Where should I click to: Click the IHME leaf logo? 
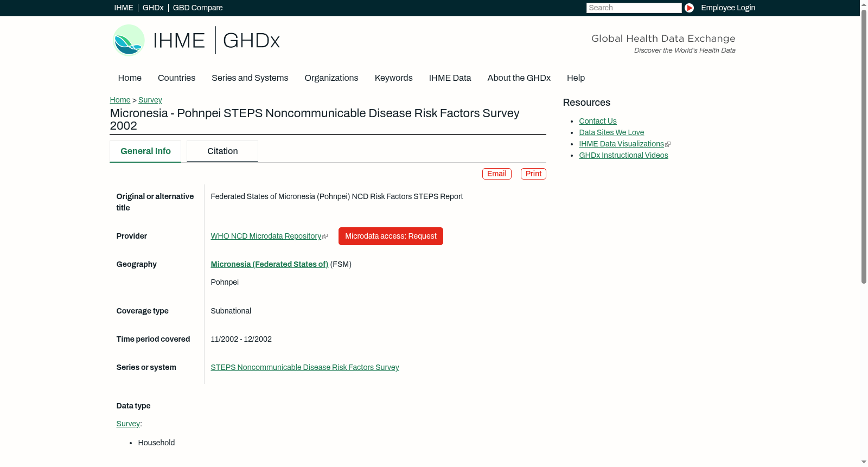pyautogui.click(x=129, y=40)
